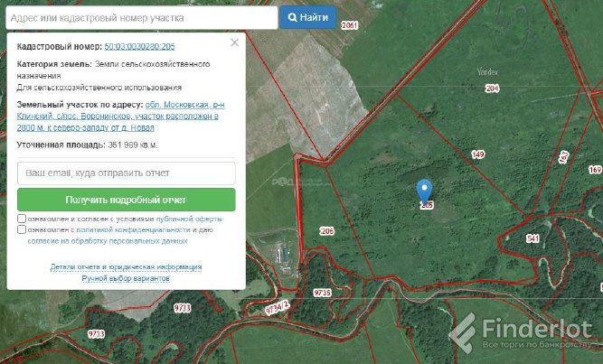Focus the email field for the report
This screenshot has width=603, height=364.
(x=126, y=173)
